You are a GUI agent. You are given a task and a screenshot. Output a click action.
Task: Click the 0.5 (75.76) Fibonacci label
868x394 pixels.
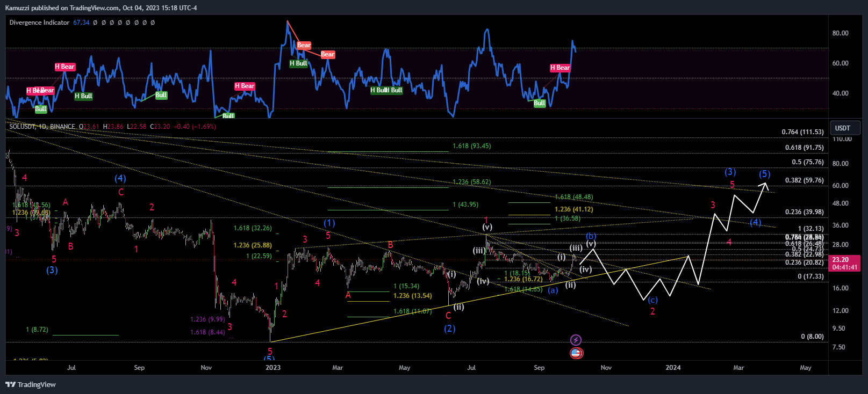[807, 162]
